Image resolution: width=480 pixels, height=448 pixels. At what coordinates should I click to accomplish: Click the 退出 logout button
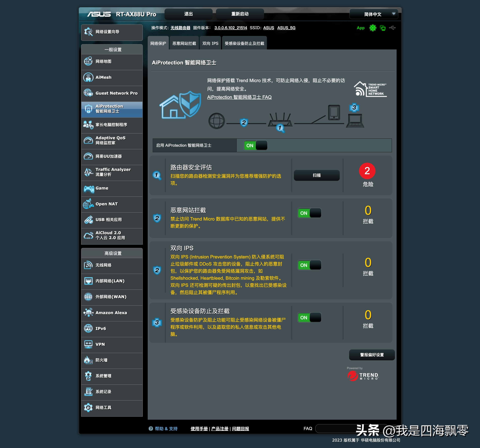pos(189,14)
